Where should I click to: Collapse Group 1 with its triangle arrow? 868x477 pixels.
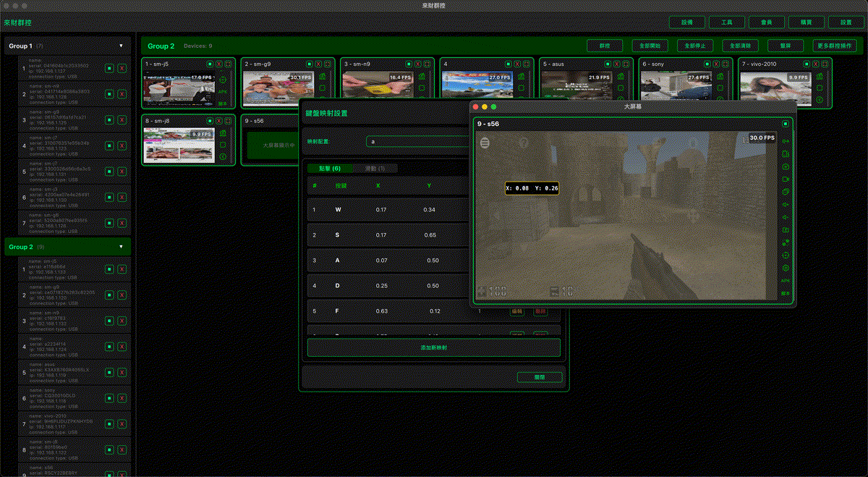(122, 46)
